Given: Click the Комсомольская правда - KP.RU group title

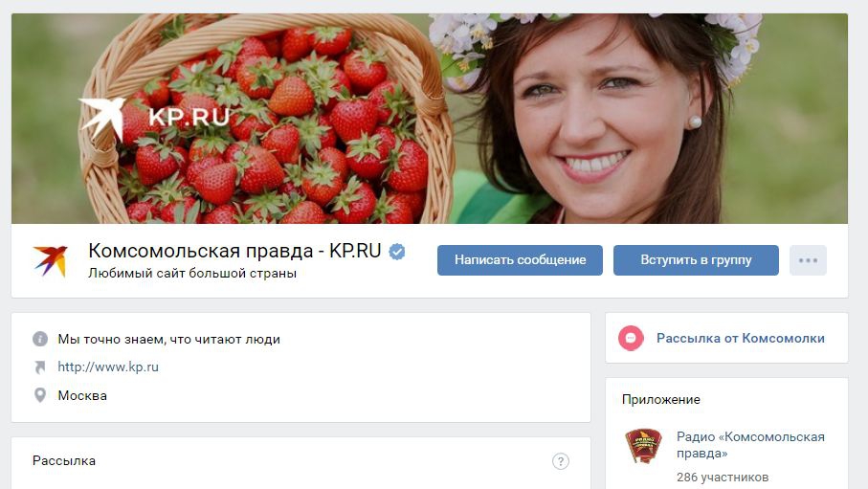Looking at the screenshot, I should pos(234,251).
